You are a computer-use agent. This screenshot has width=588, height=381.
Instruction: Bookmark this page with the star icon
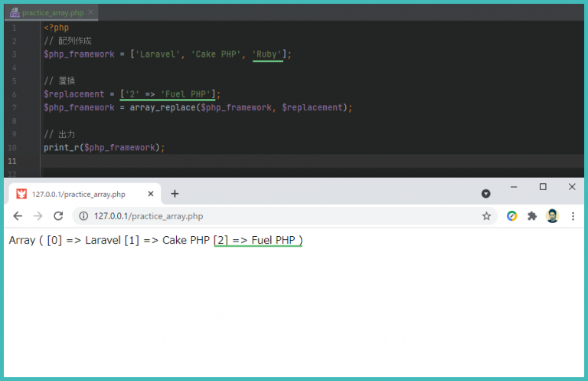coord(486,216)
